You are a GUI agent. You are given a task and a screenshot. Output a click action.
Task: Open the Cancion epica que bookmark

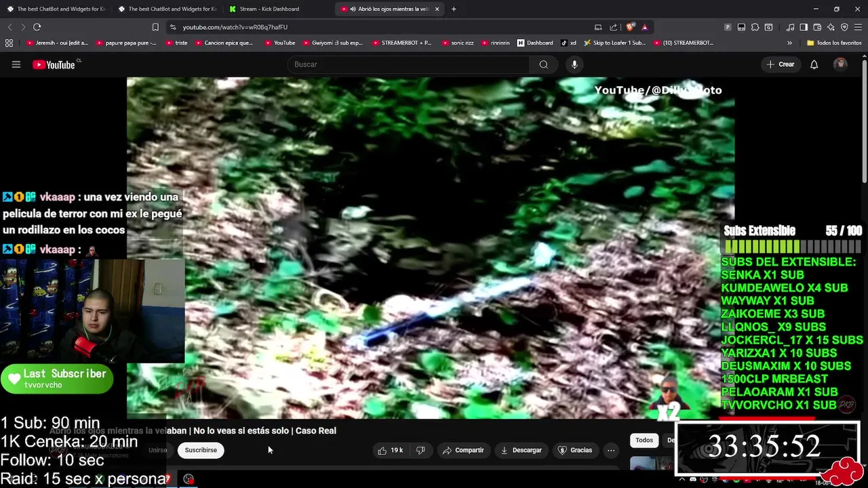(224, 43)
